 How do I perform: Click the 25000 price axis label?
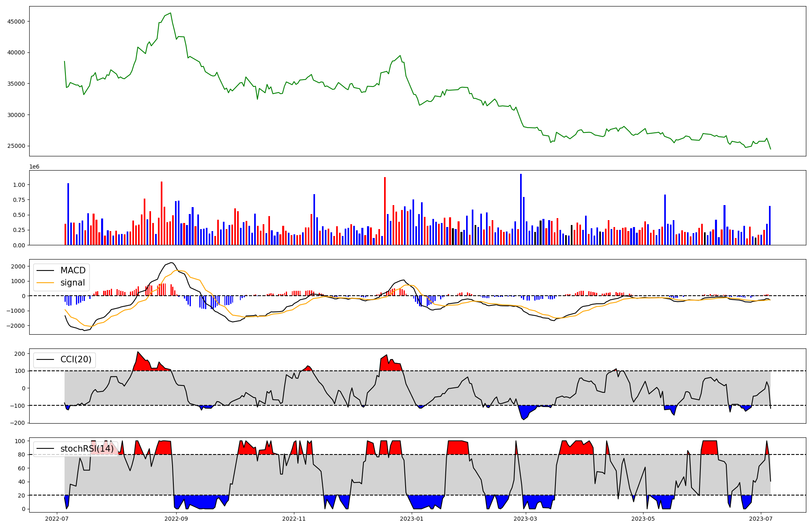pos(16,146)
